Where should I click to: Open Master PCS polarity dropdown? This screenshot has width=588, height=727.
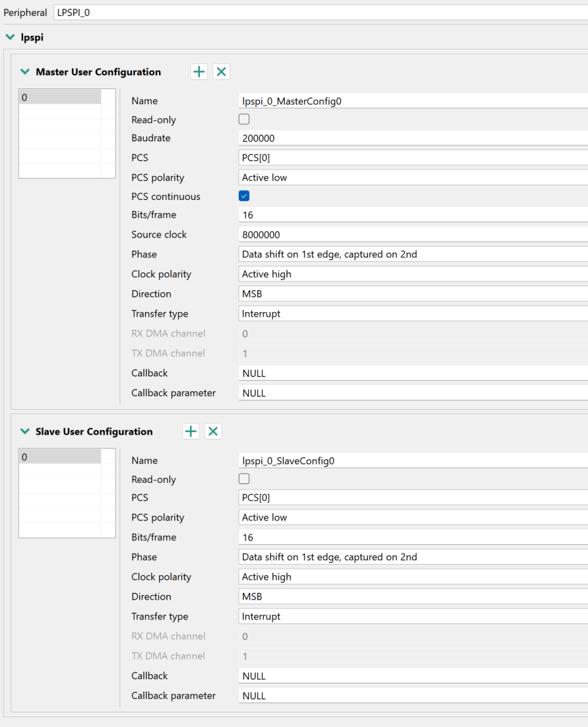412,177
